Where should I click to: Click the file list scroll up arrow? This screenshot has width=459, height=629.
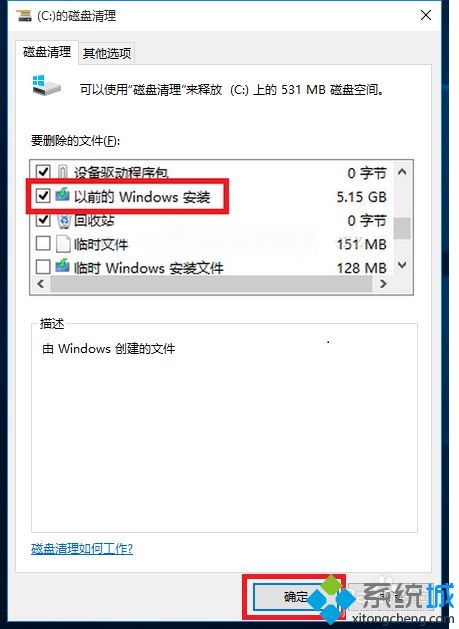tap(402, 172)
